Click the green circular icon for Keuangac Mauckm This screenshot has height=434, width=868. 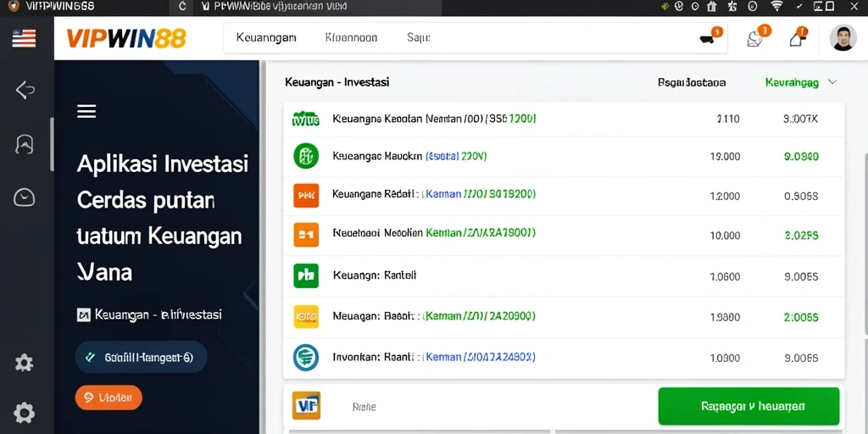[x=305, y=156]
